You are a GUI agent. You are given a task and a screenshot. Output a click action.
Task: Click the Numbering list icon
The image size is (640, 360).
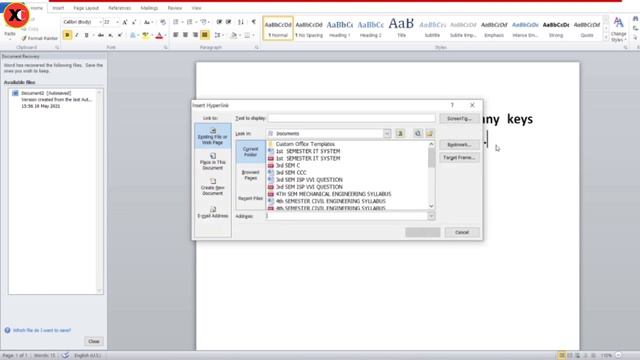[x=189, y=22]
